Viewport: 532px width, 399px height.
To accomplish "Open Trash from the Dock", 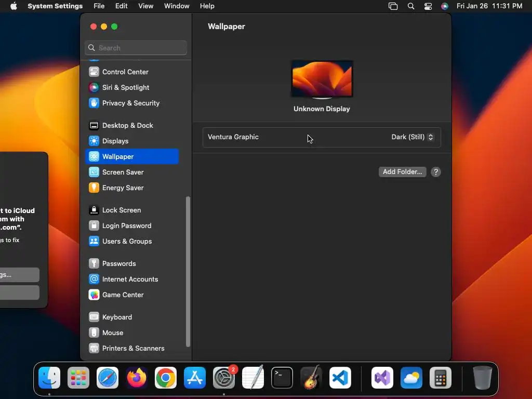I will (483, 378).
